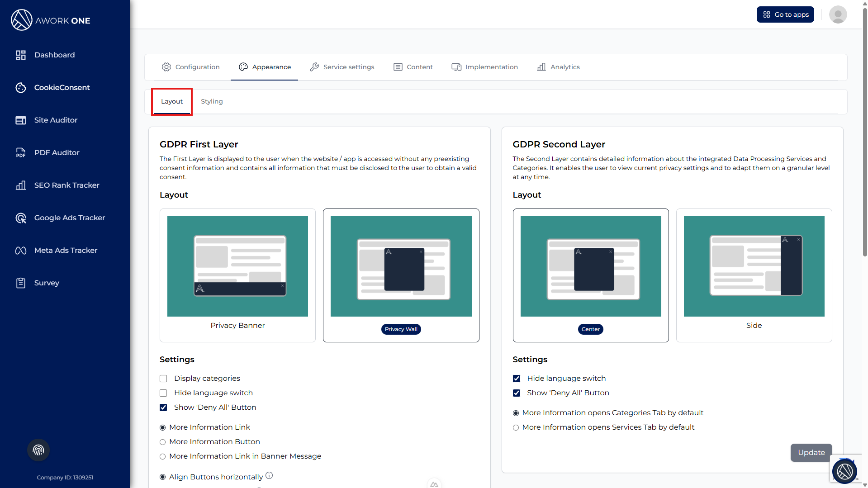Click the Dashboard icon in sidebar

(21, 55)
